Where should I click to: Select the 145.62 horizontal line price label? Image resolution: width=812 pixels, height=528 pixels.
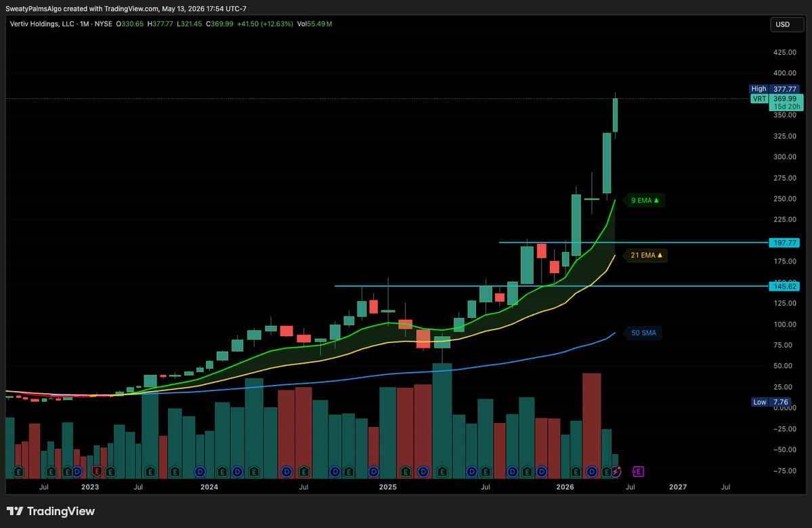pos(784,287)
